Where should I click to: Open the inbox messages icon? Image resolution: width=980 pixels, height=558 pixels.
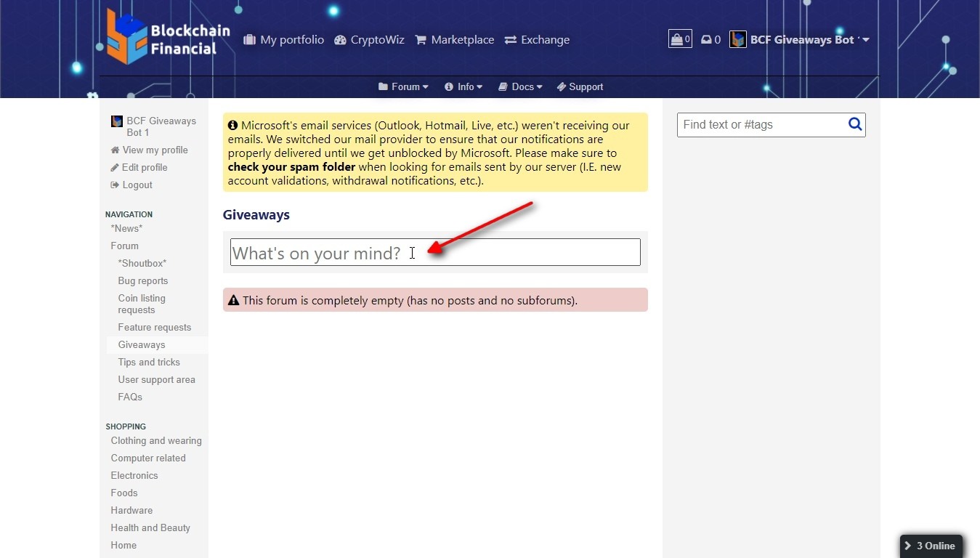click(710, 40)
